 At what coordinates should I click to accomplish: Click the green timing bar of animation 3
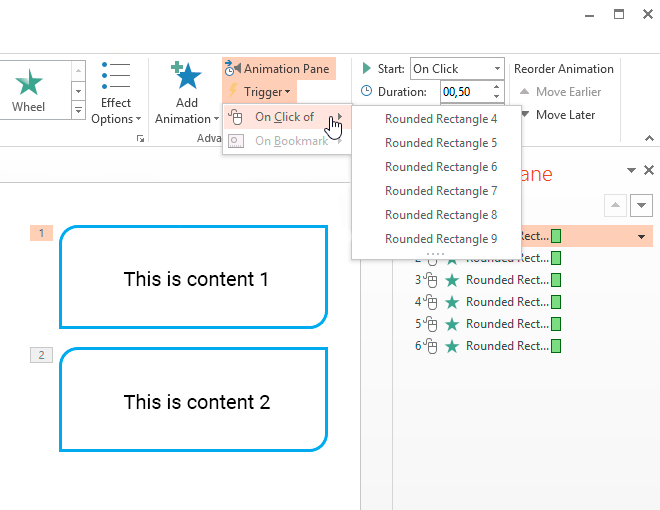tap(556, 280)
